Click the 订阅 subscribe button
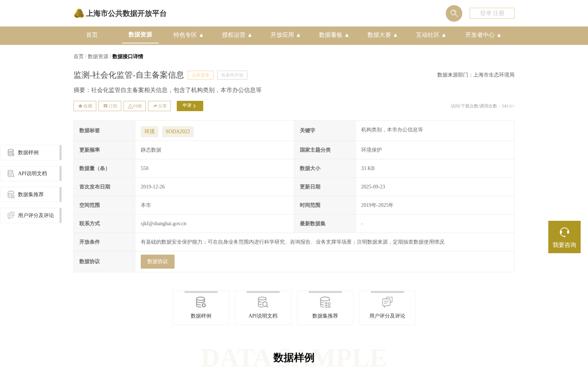 (110, 106)
